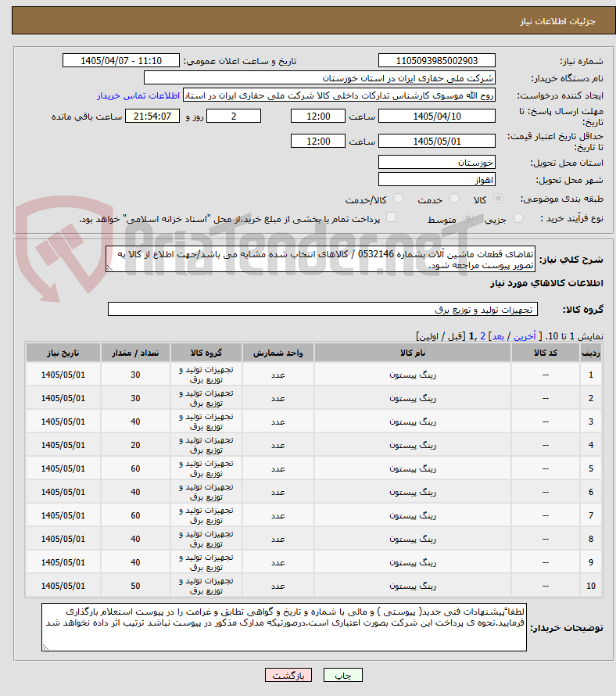Click رینگ پیستون in row 1
616x696 pixels.
tap(413, 375)
